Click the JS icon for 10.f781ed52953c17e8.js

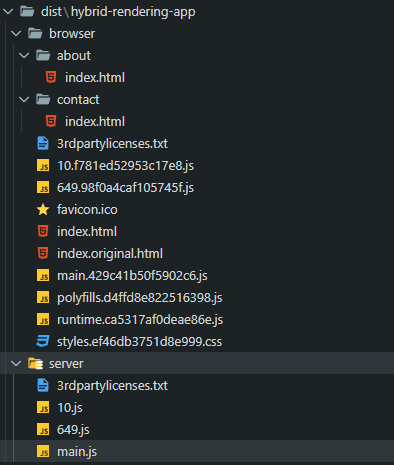[43, 165]
